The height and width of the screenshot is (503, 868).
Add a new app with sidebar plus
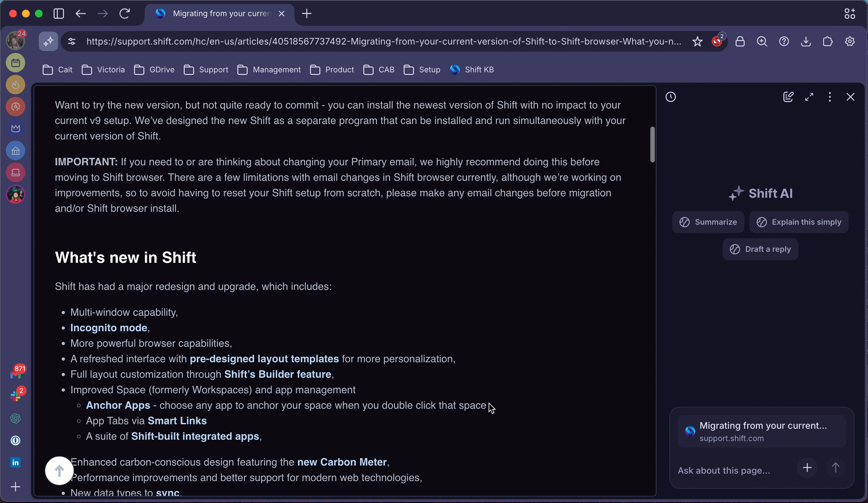point(15,487)
